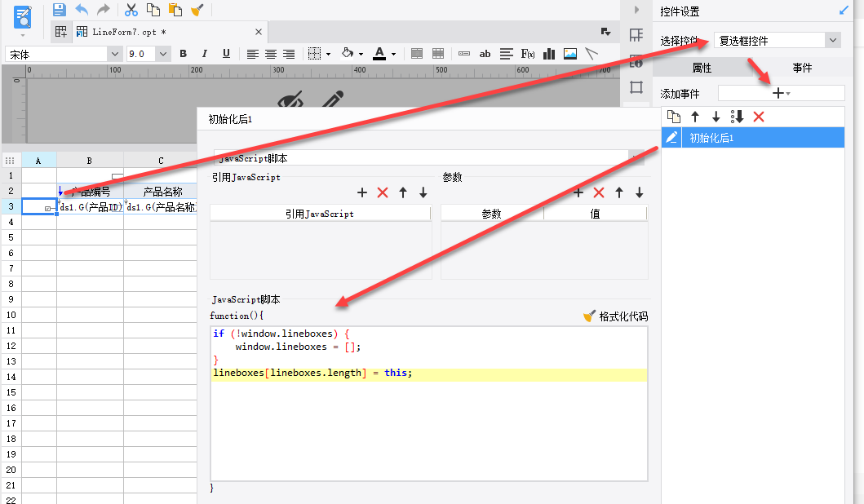
Task: Align cell text right
Action: (289, 54)
